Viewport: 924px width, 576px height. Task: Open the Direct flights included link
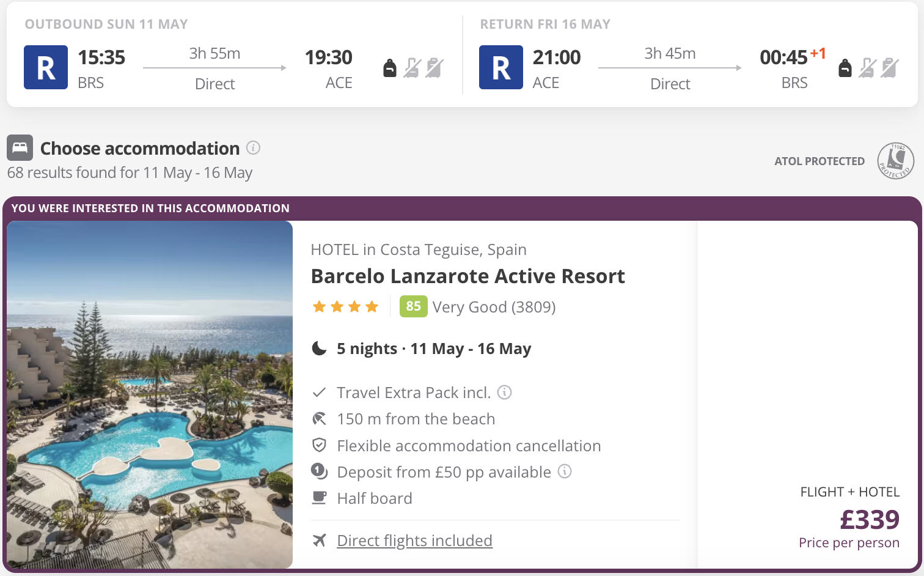coord(414,541)
